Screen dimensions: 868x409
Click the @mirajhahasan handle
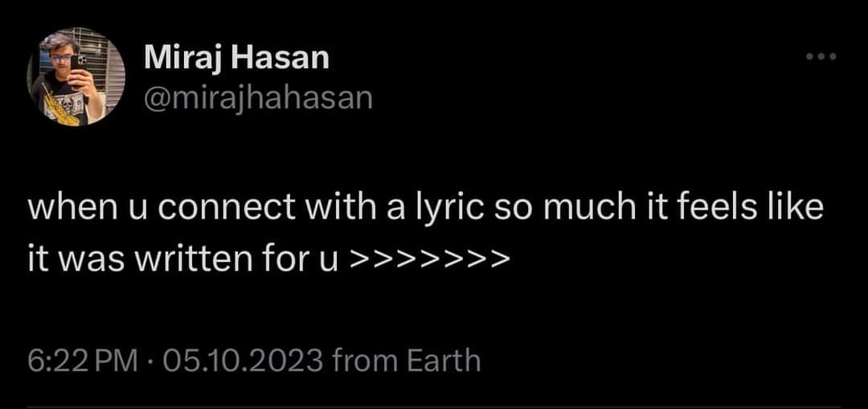[x=258, y=97]
